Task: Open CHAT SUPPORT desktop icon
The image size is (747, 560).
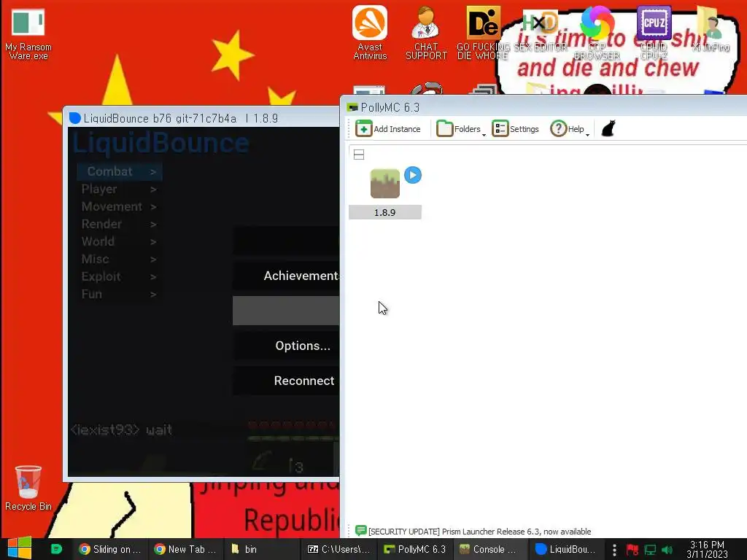Action: point(426,33)
